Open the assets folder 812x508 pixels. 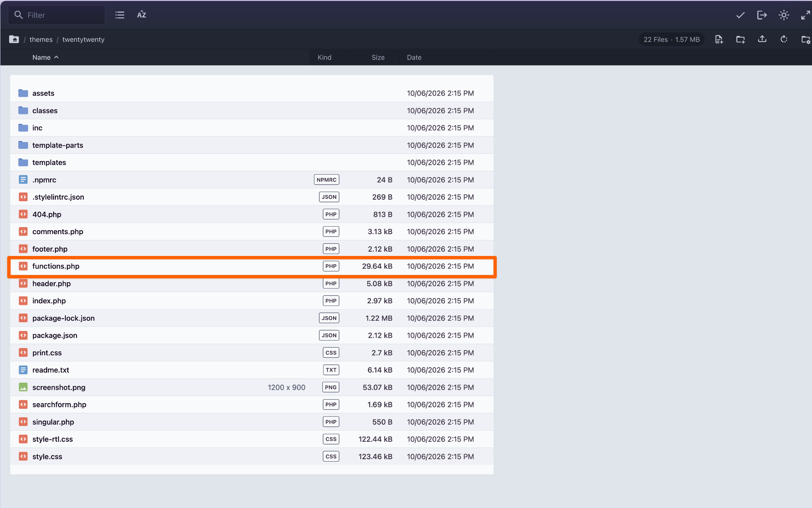pyautogui.click(x=252, y=93)
